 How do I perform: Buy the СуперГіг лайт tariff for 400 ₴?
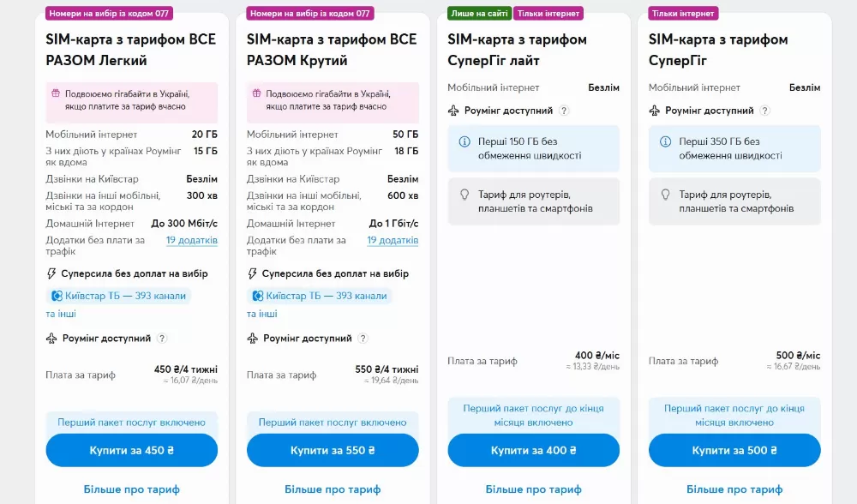tap(533, 450)
